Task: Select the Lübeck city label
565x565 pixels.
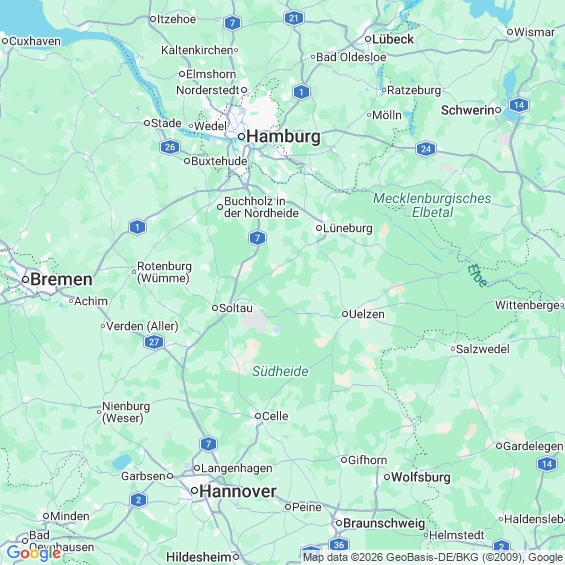Action: pyautogui.click(x=393, y=39)
